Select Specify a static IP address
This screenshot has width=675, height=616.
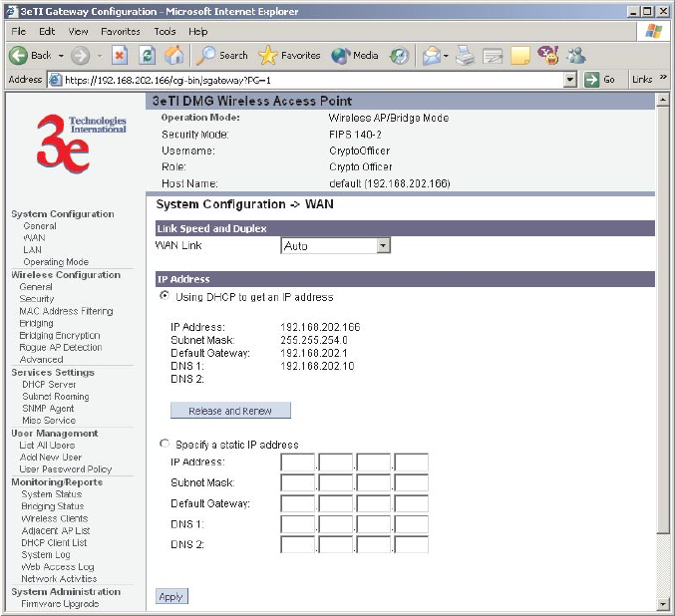pyautogui.click(x=165, y=444)
